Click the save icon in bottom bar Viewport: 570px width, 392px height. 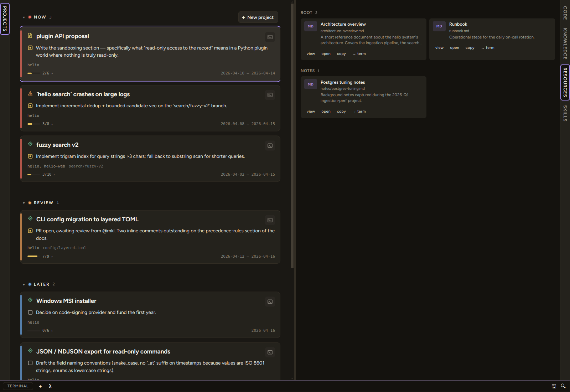pyautogui.click(x=554, y=386)
